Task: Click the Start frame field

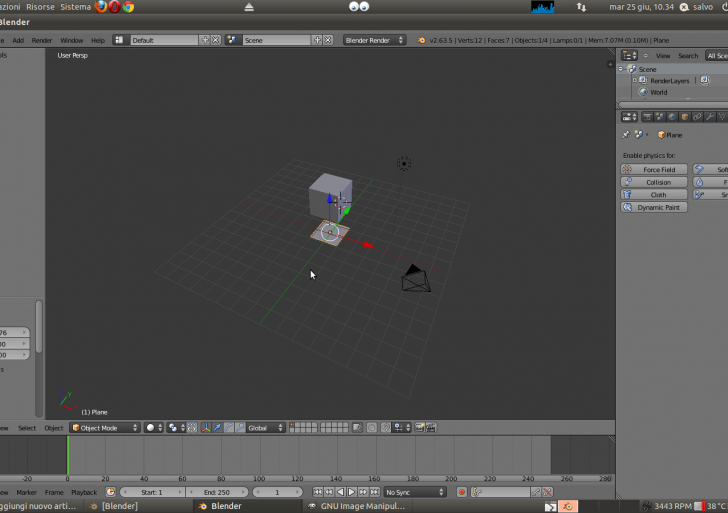Action: (x=152, y=492)
